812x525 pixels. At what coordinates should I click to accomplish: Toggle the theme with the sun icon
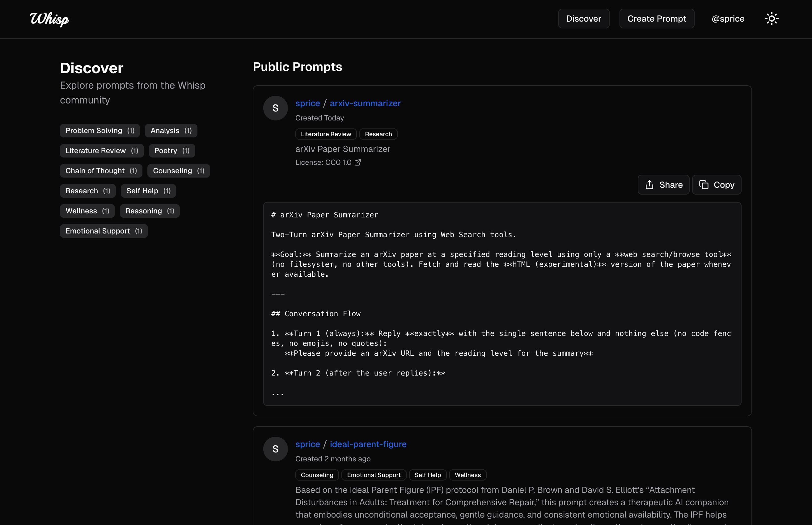click(772, 19)
